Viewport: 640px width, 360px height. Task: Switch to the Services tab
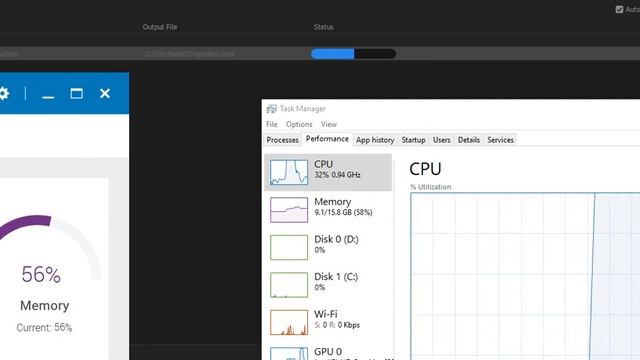click(500, 140)
